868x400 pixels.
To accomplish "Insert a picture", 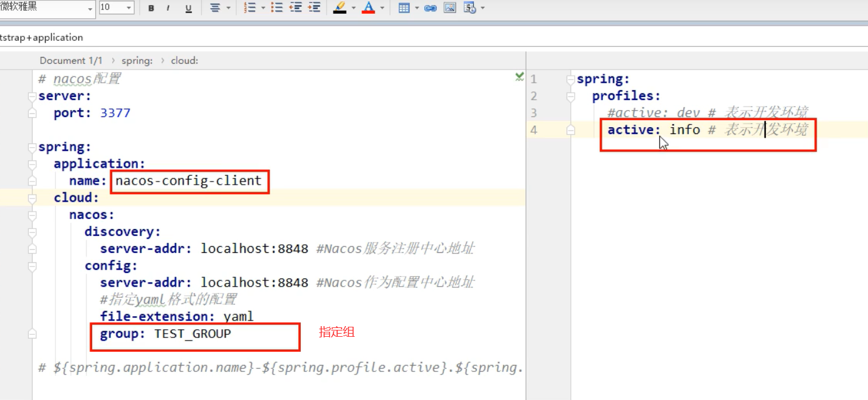I will pyautogui.click(x=449, y=8).
